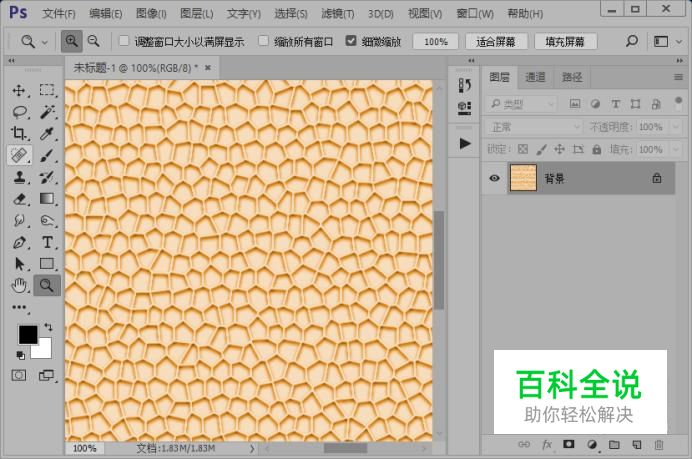Image resolution: width=692 pixels, height=459 pixels.
Task: Click the Zoom Out magnifier icon
Action: (x=93, y=41)
